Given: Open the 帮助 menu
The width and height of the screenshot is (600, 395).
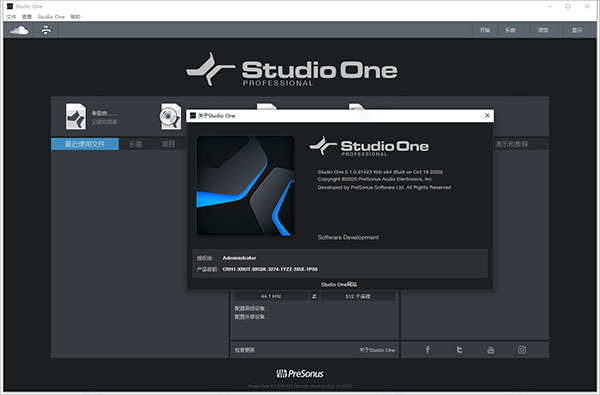Looking at the screenshot, I should 75,17.
